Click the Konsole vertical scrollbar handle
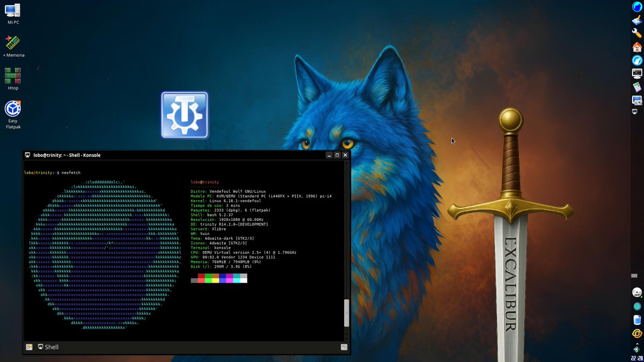 click(x=347, y=313)
